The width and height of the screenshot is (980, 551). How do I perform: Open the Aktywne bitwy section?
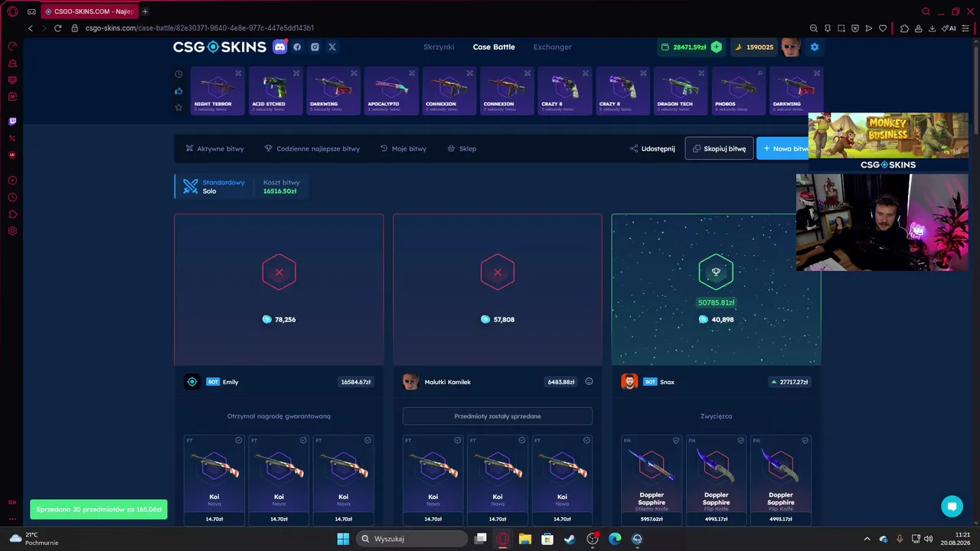[x=214, y=148]
